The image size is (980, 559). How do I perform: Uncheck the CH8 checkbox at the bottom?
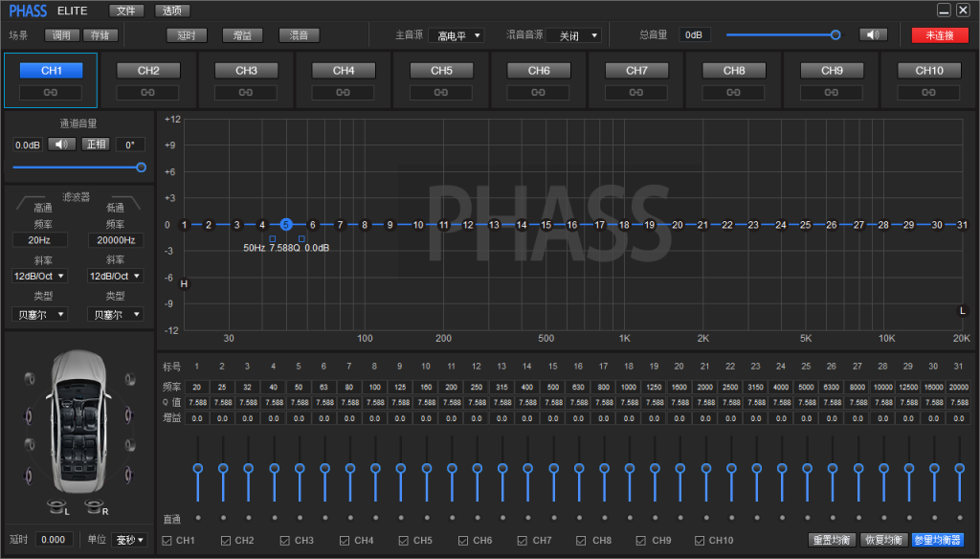pyautogui.click(x=581, y=540)
